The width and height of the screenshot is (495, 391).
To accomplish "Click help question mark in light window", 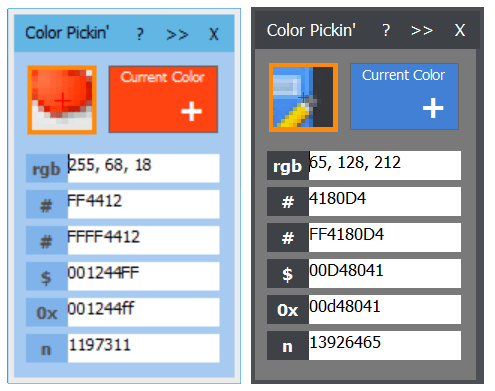I will (x=140, y=34).
